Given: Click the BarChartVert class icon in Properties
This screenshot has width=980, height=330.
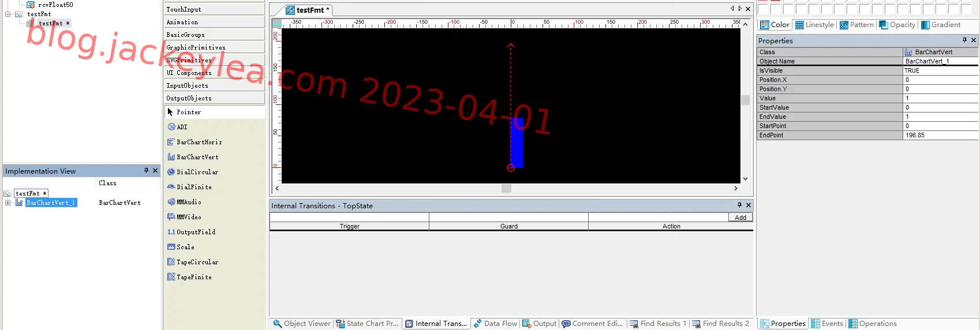Looking at the screenshot, I should (908, 52).
